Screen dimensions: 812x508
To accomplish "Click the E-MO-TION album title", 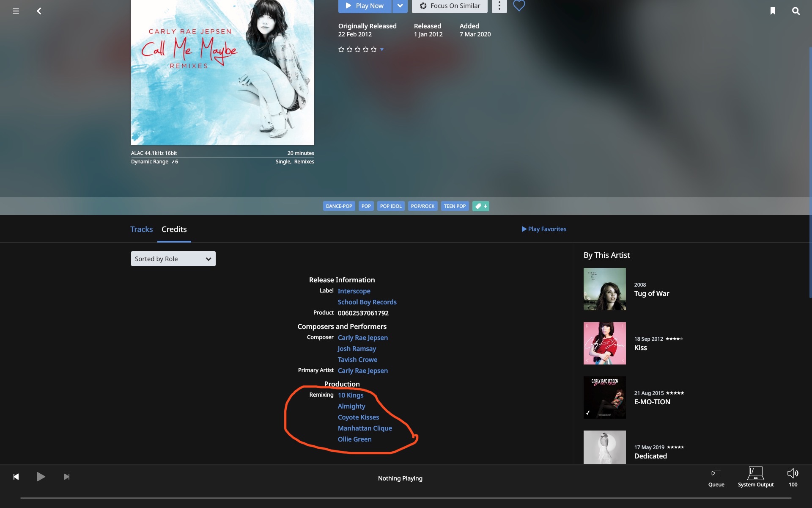I will [x=652, y=402].
